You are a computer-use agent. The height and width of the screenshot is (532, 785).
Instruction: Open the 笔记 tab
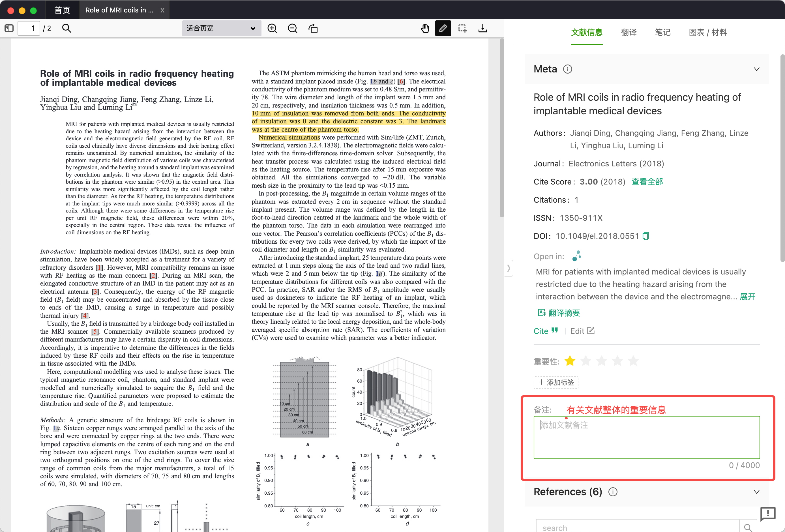(663, 33)
